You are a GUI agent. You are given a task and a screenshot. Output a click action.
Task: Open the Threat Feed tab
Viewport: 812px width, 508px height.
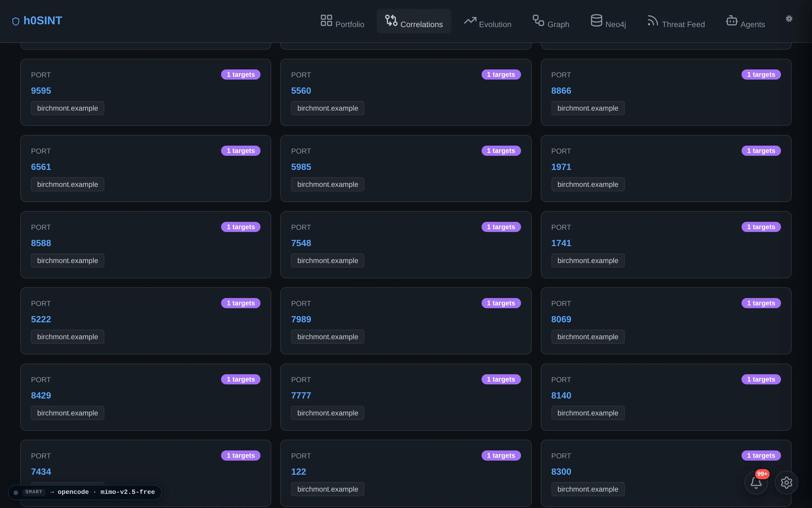(x=676, y=21)
